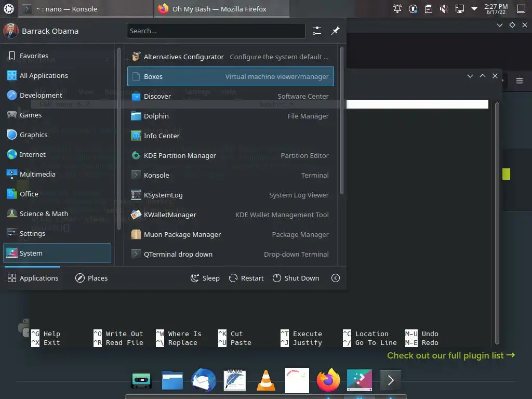Open the Science & Math category
The height and width of the screenshot is (399, 532).
coord(57,214)
